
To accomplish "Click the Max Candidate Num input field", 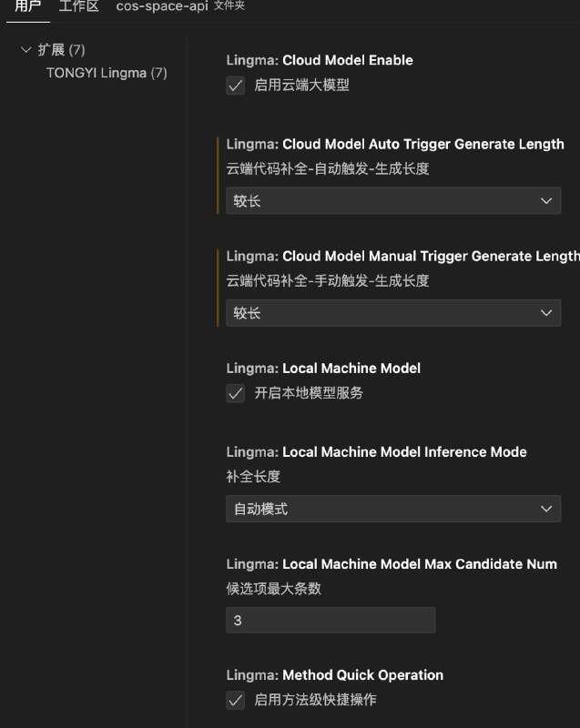I will tap(331, 620).
